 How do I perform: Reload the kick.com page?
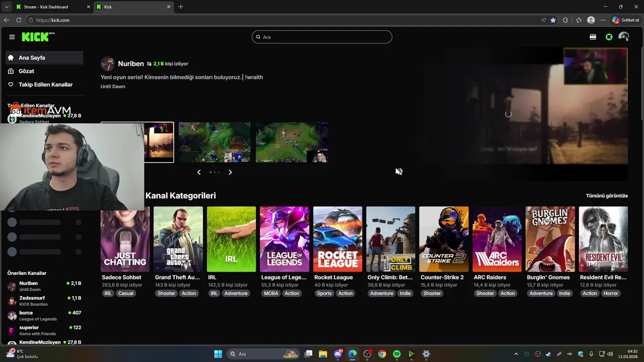pos(19,20)
